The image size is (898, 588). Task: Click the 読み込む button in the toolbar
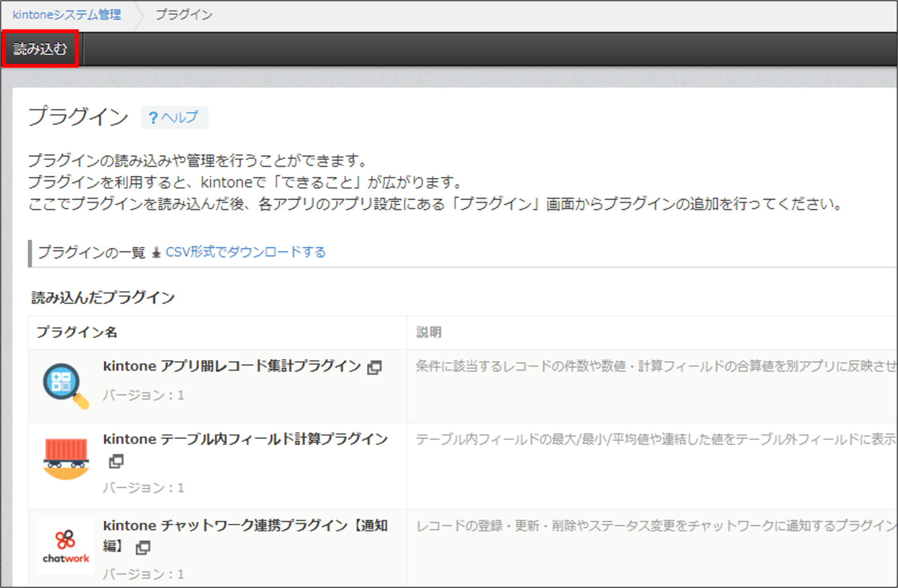tap(40, 49)
